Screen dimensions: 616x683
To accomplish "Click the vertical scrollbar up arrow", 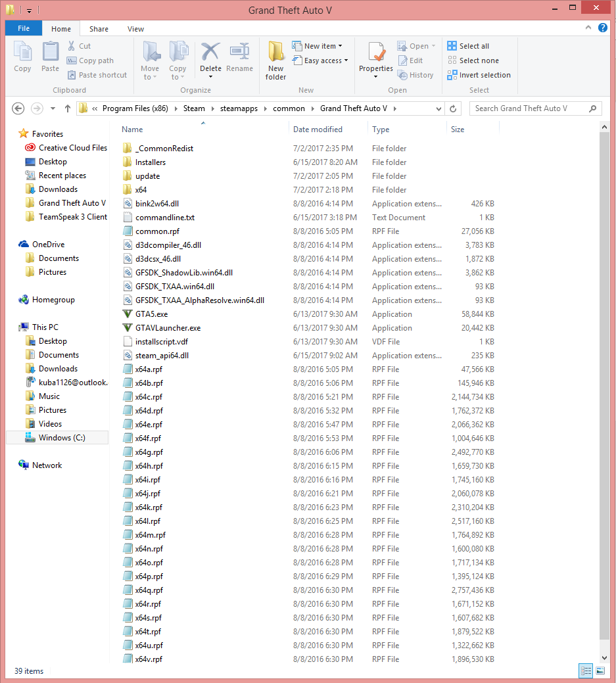I will 604,127.
